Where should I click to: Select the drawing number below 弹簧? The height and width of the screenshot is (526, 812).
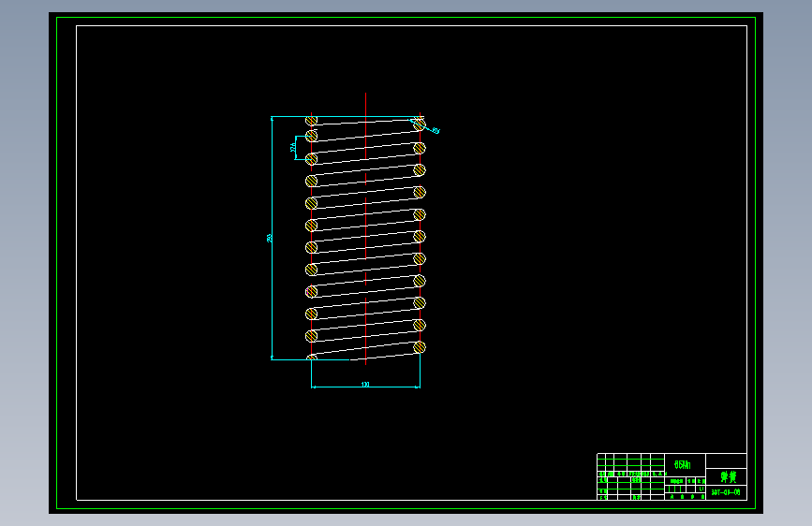point(726,492)
